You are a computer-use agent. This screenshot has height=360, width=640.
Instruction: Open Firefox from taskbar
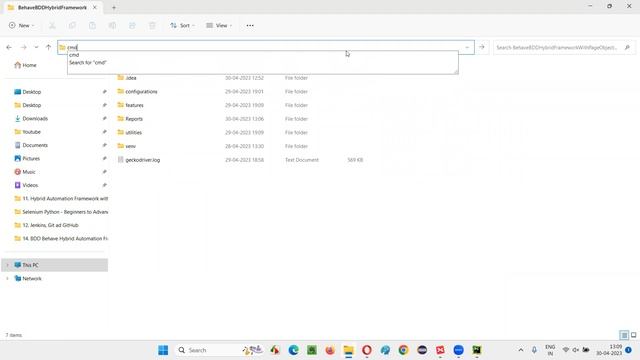coord(330,350)
